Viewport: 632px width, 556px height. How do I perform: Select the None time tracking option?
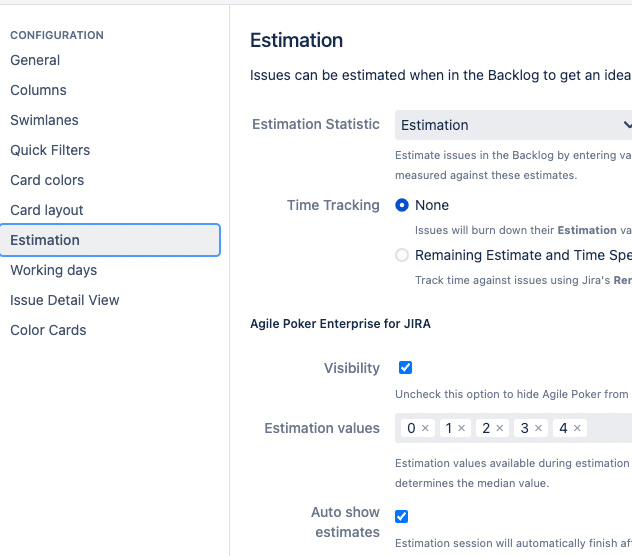(x=402, y=205)
